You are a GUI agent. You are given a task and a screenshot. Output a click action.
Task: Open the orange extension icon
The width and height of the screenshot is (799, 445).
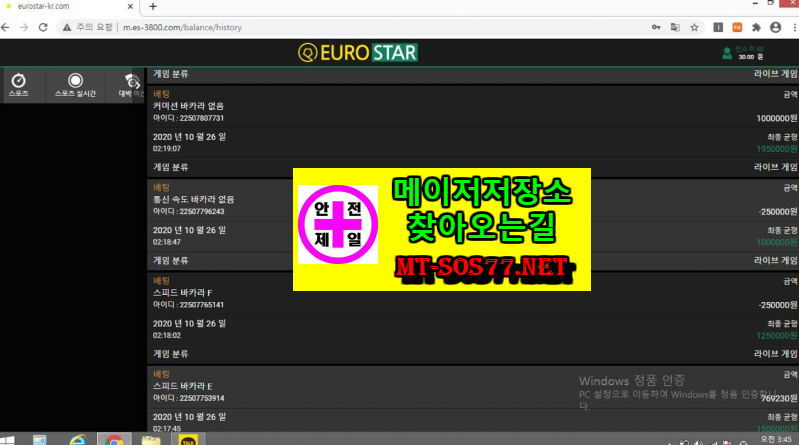click(737, 28)
